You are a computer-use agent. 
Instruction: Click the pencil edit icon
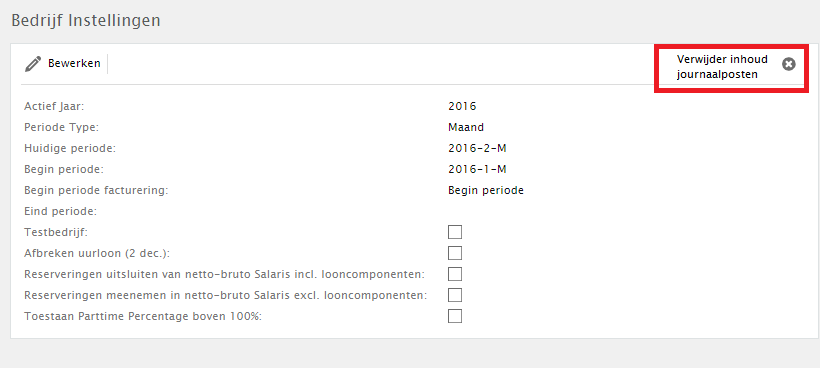33,64
